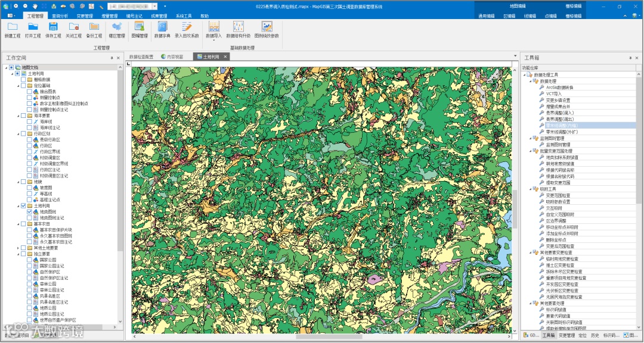
Task: Expand 其他土地要素 tree group
Action: 18,248
